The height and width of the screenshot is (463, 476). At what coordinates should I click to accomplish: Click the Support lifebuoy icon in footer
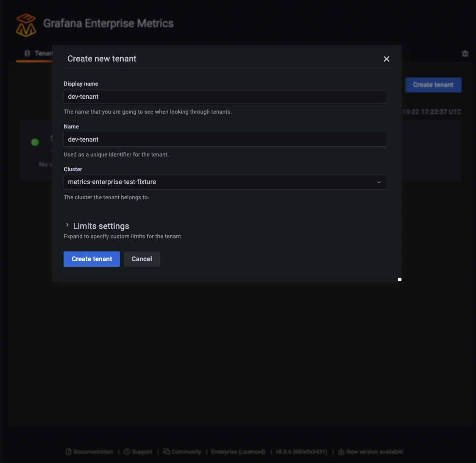pyautogui.click(x=128, y=452)
